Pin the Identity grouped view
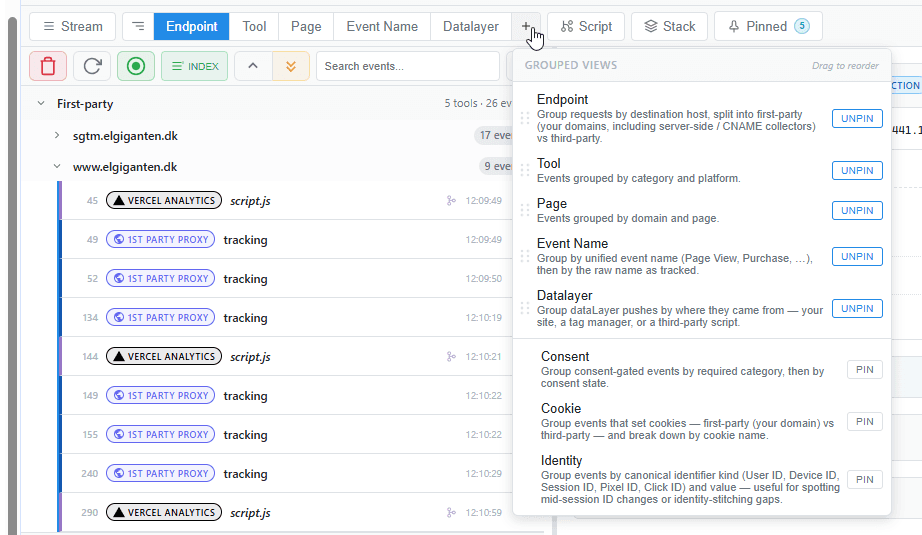The width and height of the screenshot is (922, 535). pos(864,479)
